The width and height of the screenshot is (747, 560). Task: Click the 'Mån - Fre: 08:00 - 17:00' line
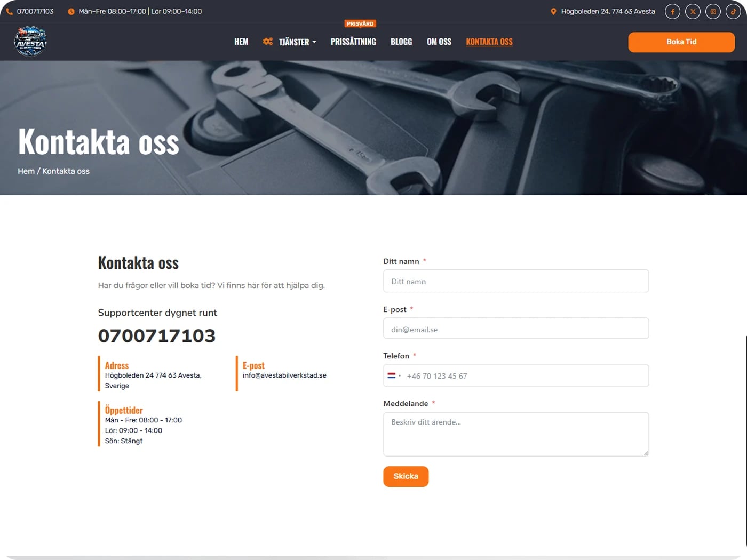coord(144,420)
